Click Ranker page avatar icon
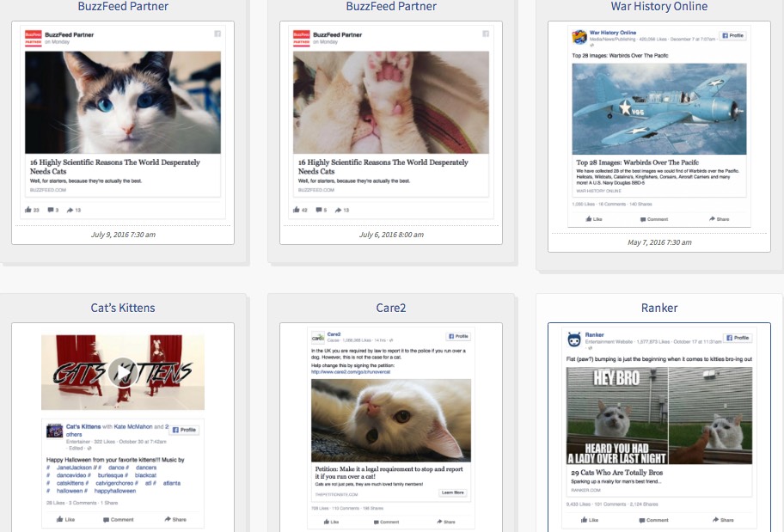 click(574, 339)
